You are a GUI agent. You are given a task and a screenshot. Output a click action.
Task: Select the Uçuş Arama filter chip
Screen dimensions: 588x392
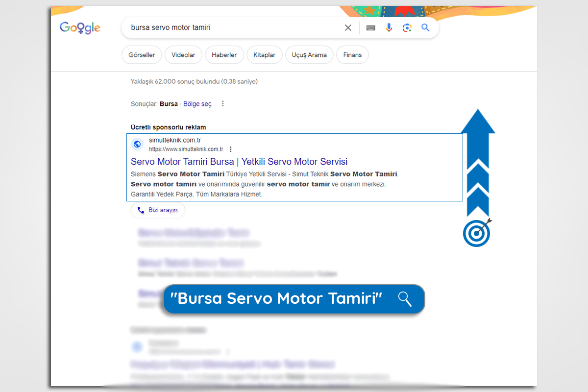309,55
